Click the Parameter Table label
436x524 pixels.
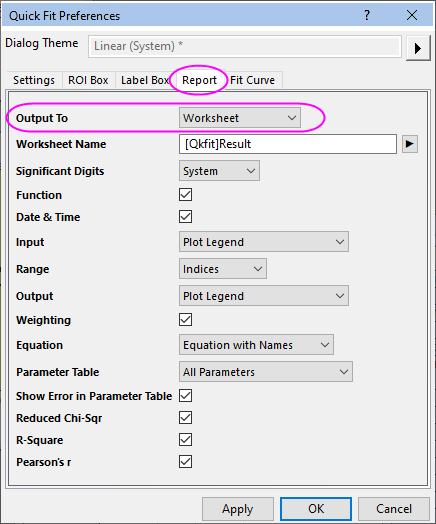(x=58, y=372)
